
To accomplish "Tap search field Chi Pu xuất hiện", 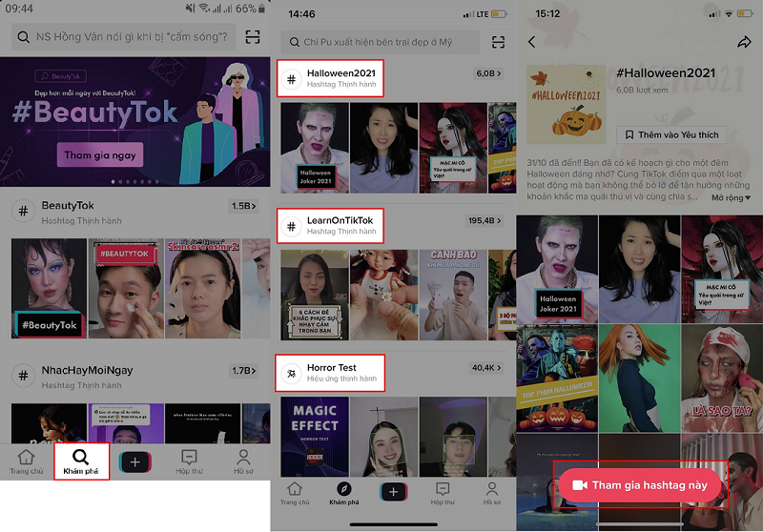I will pyautogui.click(x=380, y=42).
